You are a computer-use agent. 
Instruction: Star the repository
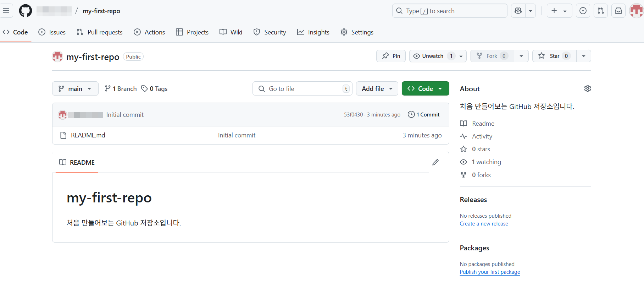(554, 56)
